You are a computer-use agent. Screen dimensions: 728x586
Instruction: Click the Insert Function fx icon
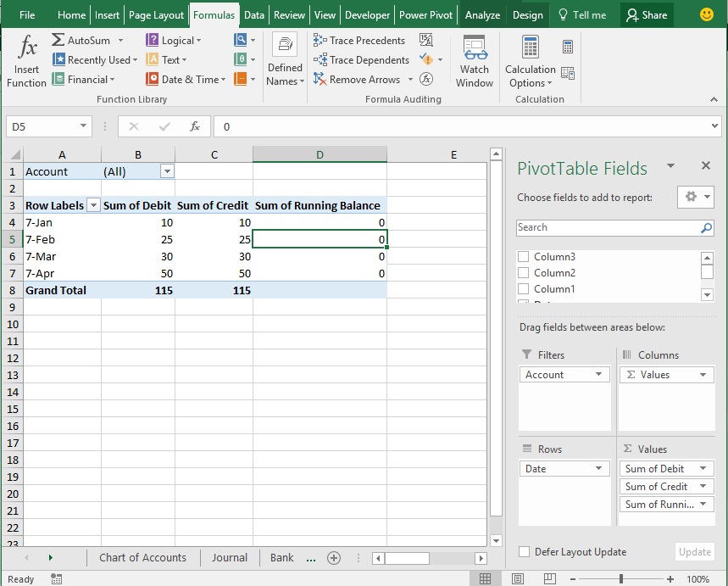(27, 47)
